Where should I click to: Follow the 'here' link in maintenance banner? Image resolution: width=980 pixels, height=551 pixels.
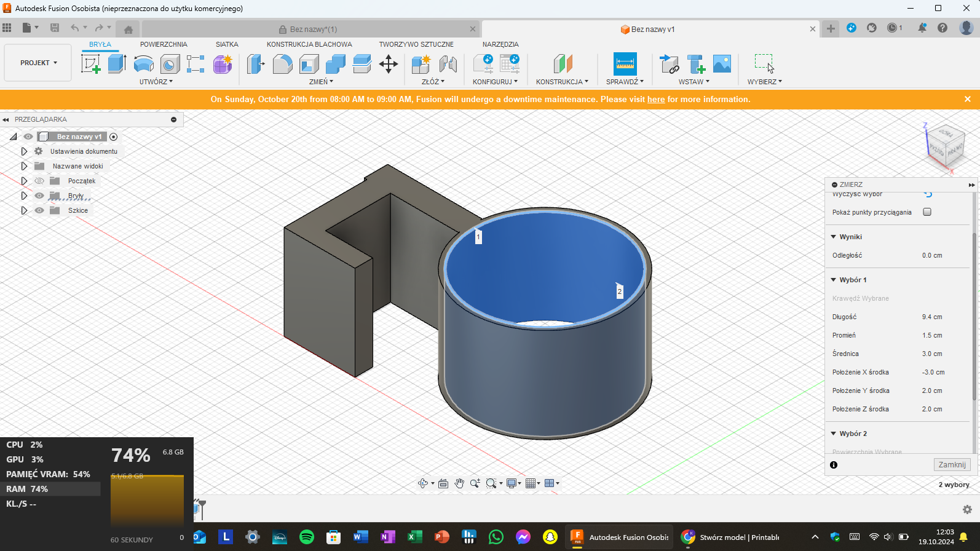click(x=656, y=99)
